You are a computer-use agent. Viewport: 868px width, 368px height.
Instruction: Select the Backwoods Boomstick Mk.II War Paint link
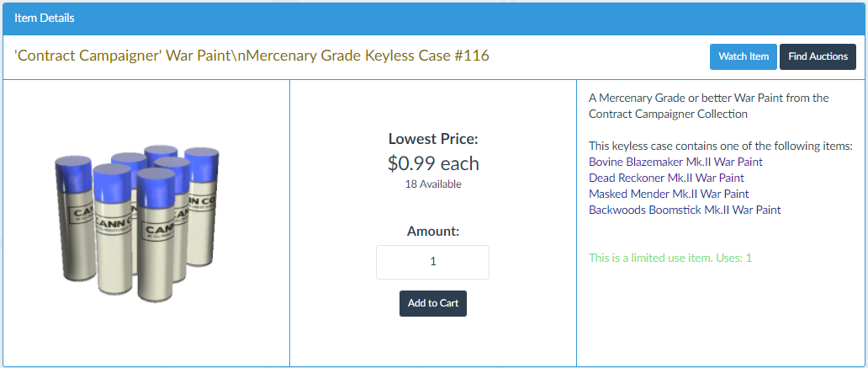point(685,210)
